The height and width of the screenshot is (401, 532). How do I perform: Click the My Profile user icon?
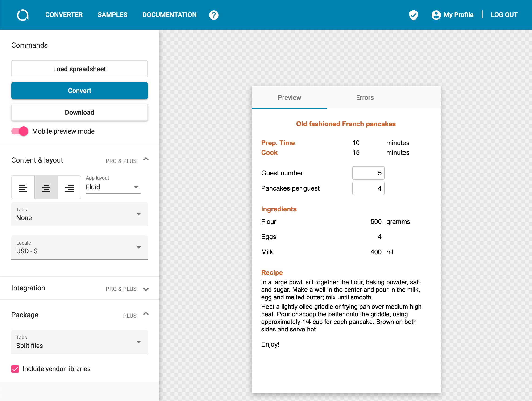[x=436, y=15]
